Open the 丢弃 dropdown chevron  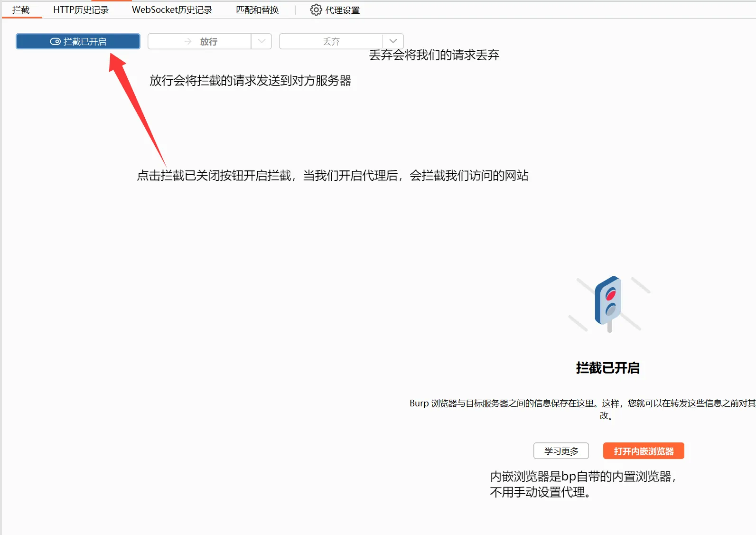pos(393,42)
